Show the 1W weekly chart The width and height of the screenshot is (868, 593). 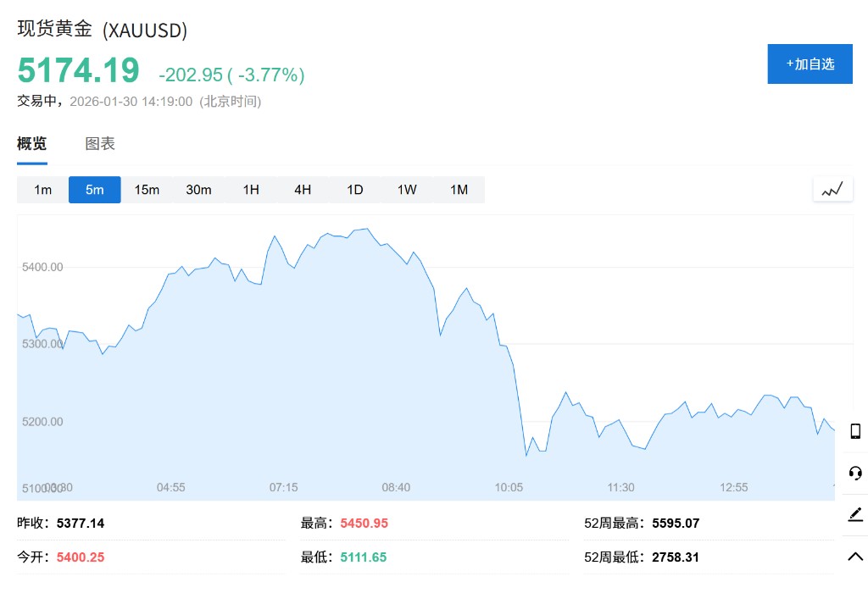407,190
